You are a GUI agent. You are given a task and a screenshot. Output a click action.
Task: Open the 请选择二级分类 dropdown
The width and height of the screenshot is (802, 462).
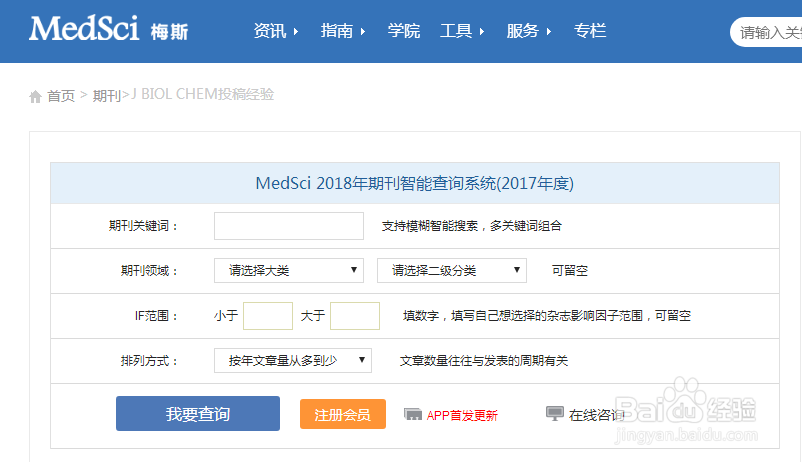tap(452, 270)
